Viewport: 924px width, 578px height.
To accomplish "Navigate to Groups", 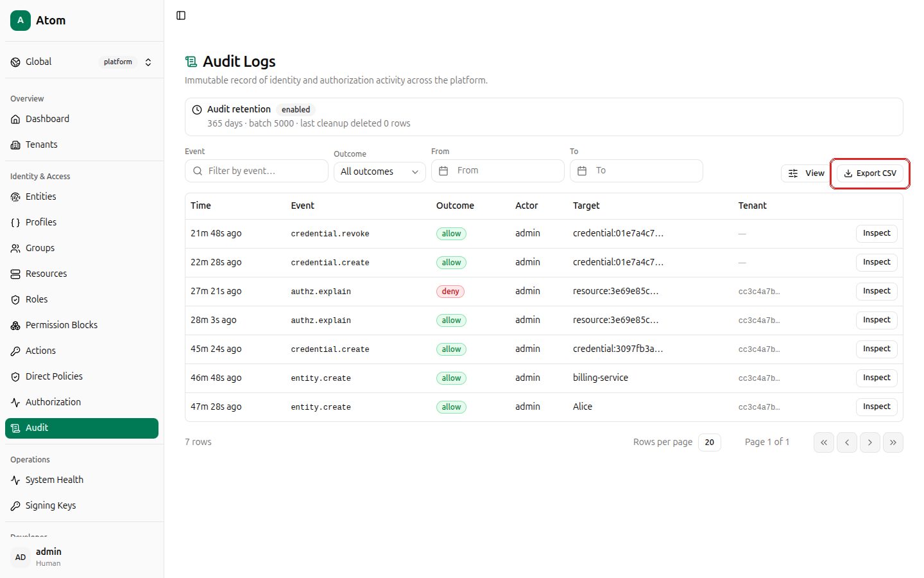I will 81,248.
